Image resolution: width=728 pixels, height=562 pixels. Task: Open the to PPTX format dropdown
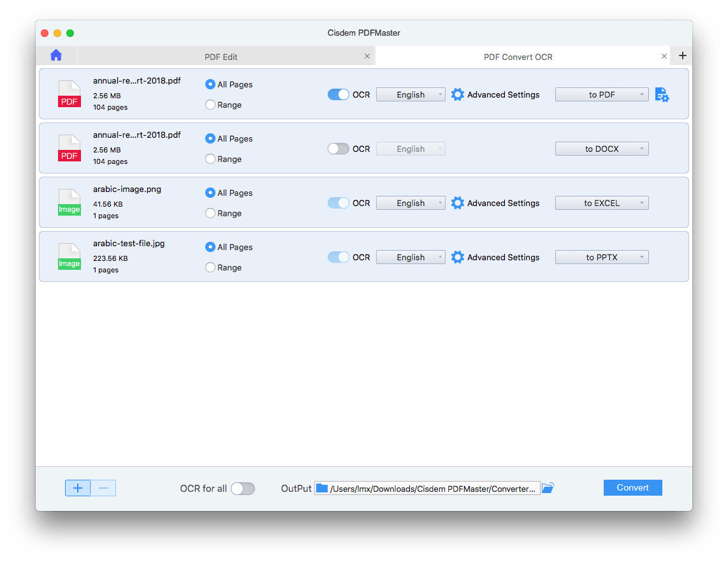(602, 257)
